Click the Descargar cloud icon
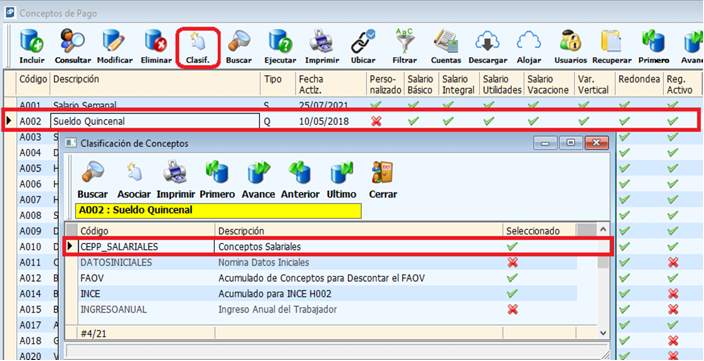This screenshot has height=361, width=704. click(488, 41)
